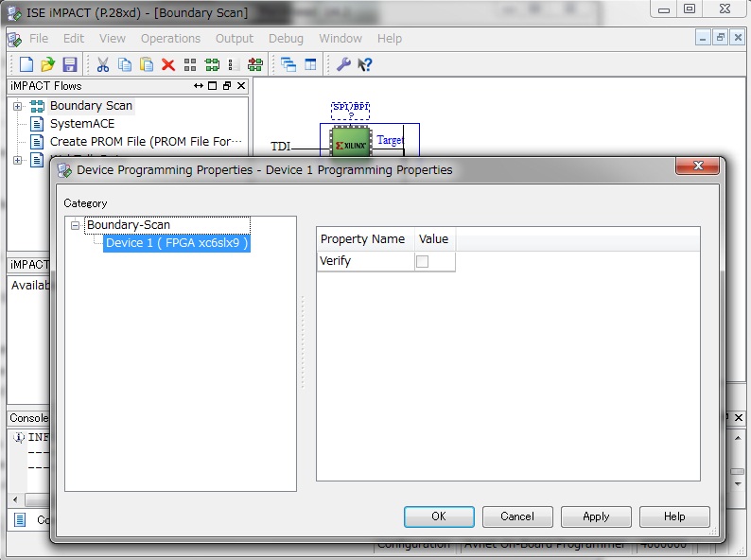
Task: Click the device list toolbar icon
Action: click(x=234, y=64)
